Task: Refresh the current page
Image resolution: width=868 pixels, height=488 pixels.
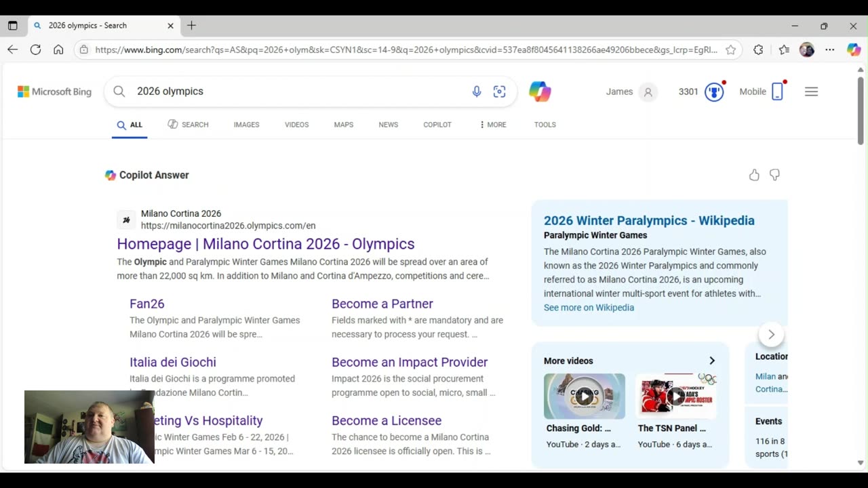Action: [35, 49]
